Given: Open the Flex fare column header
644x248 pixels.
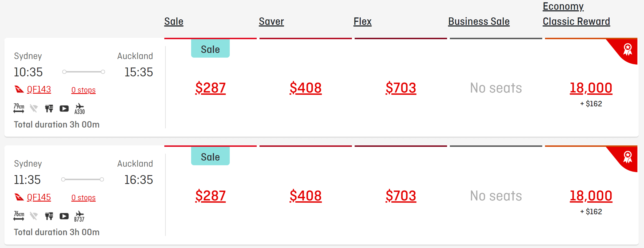Looking at the screenshot, I should 362,21.
